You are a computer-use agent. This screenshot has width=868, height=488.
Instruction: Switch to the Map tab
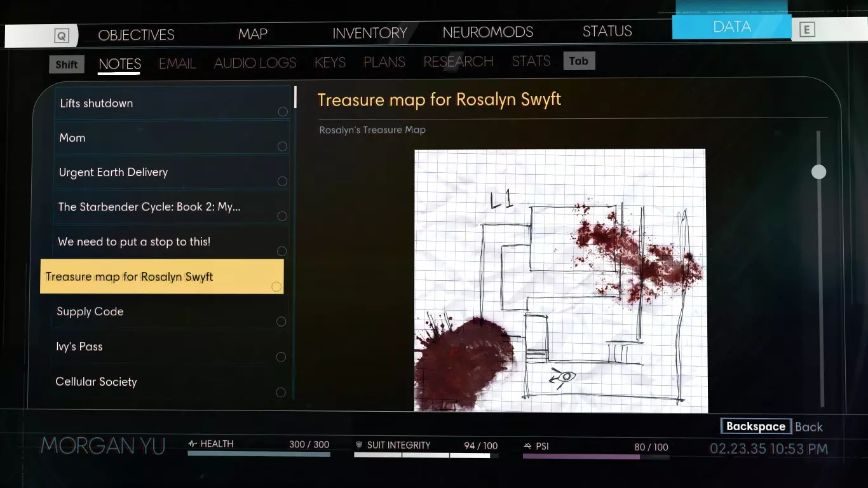pyautogui.click(x=253, y=34)
